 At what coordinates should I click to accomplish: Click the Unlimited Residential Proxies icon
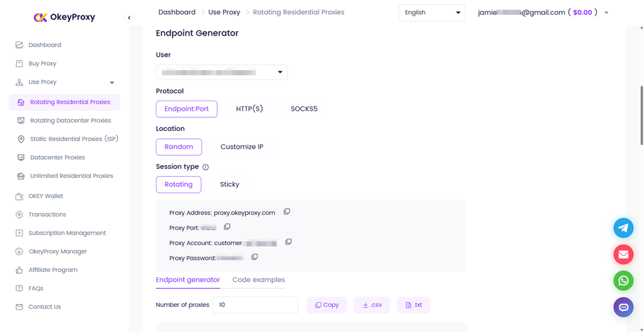coord(21,176)
